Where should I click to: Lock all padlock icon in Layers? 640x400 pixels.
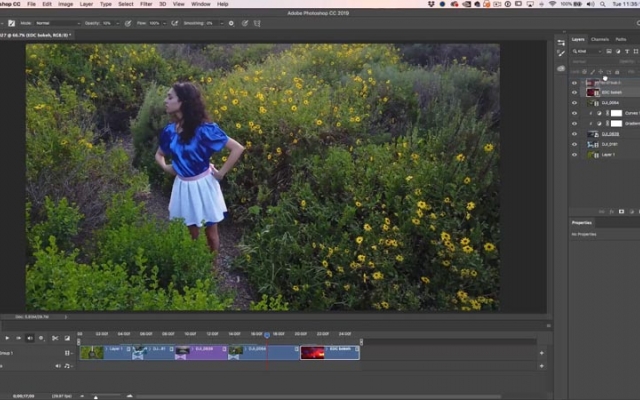617,72
